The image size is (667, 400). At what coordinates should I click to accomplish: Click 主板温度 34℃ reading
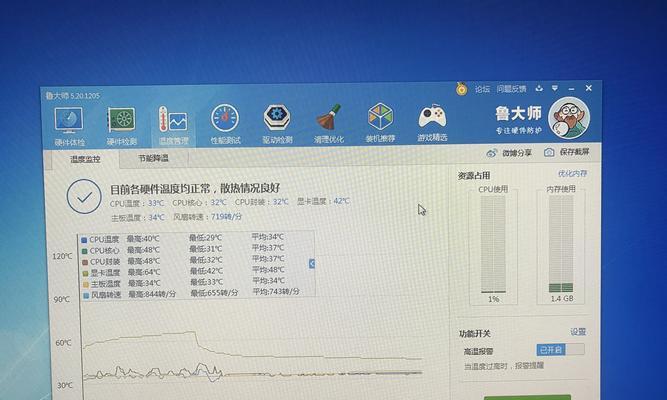click(x=138, y=217)
